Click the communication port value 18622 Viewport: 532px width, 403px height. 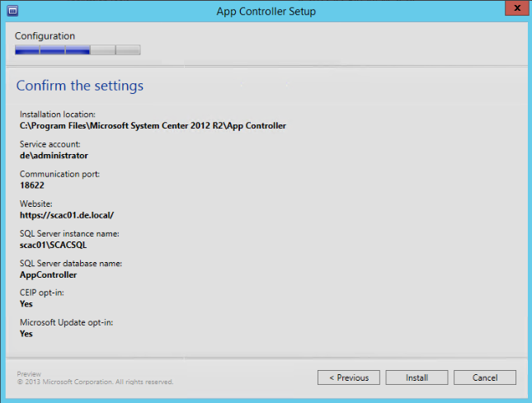click(31, 185)
